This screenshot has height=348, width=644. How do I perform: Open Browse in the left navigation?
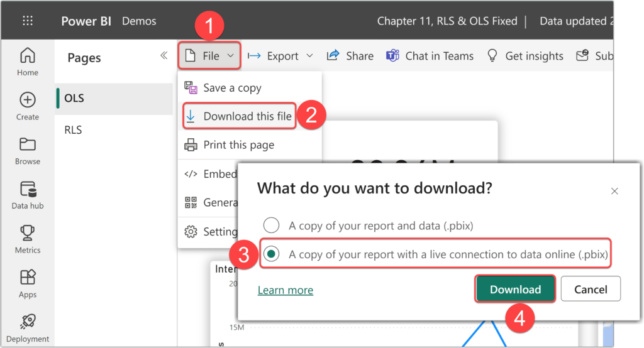click(28, 151)
